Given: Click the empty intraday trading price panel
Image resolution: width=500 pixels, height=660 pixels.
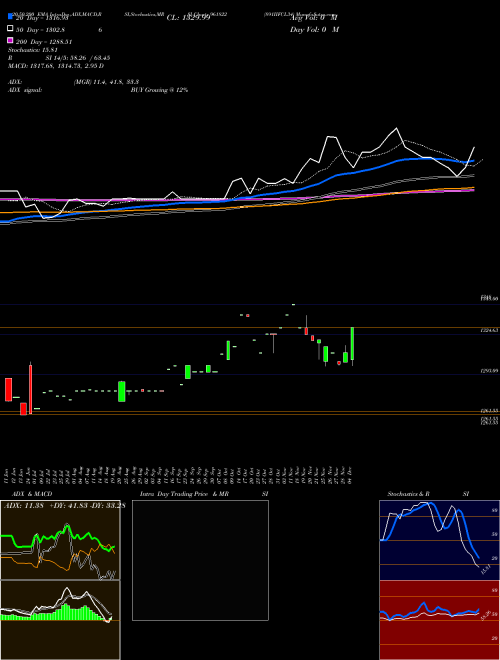Looking at the screenshot, I should point(200,560).
